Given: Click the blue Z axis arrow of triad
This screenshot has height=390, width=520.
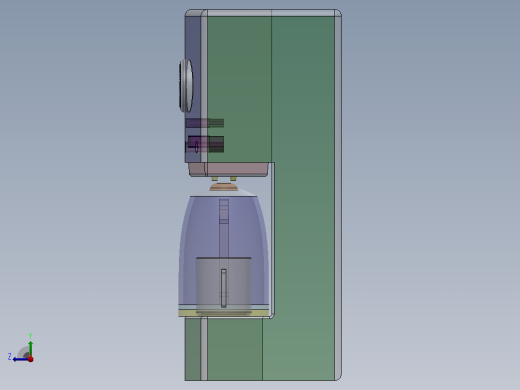Looking at the screenshot, I should [x=20, y=359].
